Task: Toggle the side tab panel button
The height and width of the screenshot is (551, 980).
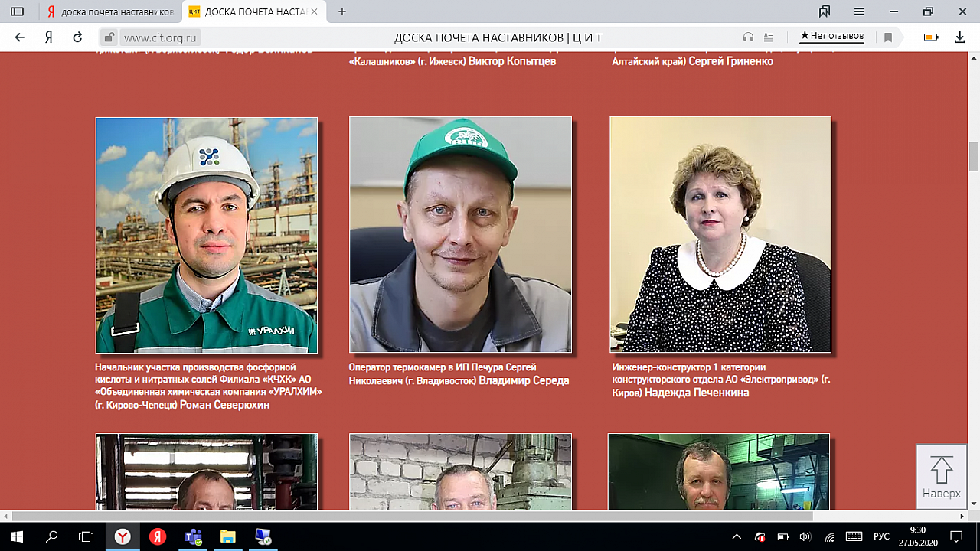Action: click(x=17, y=11)
